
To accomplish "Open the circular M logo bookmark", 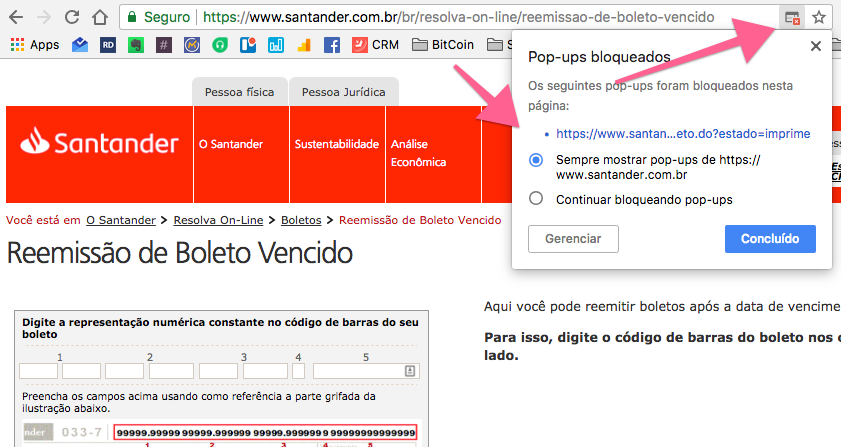I will (x=191, y=45).
